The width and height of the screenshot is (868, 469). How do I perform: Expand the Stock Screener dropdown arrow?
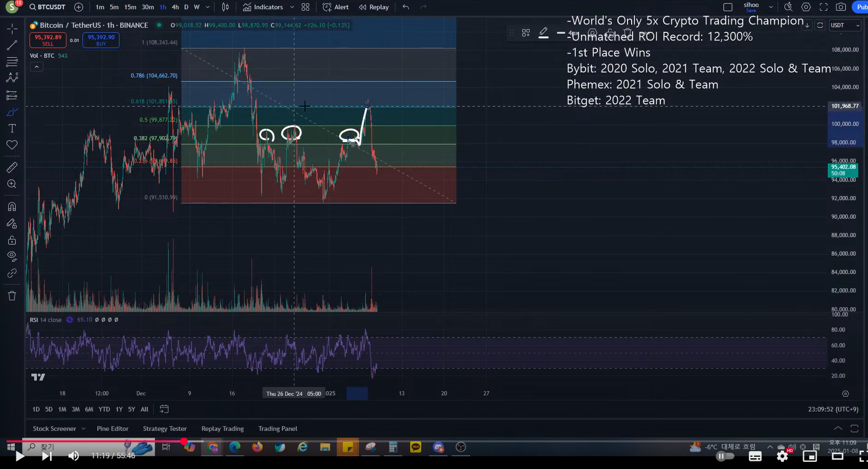click(83, 429)
